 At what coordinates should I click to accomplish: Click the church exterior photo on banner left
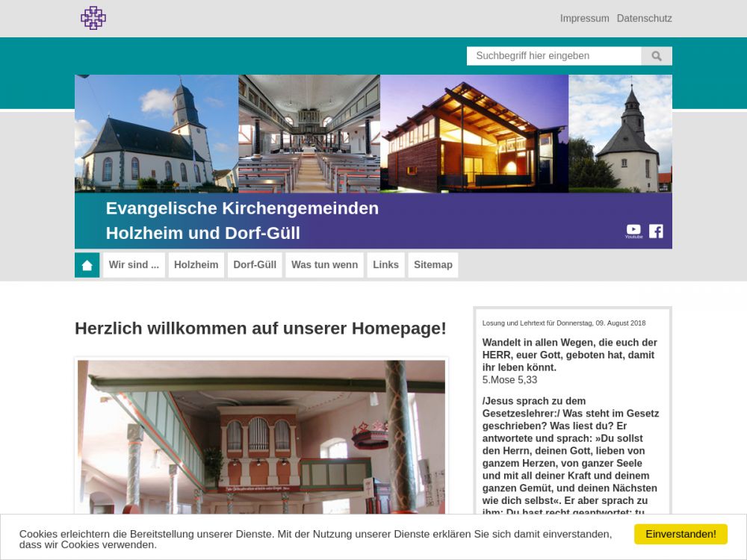click(x=156, y=134)
